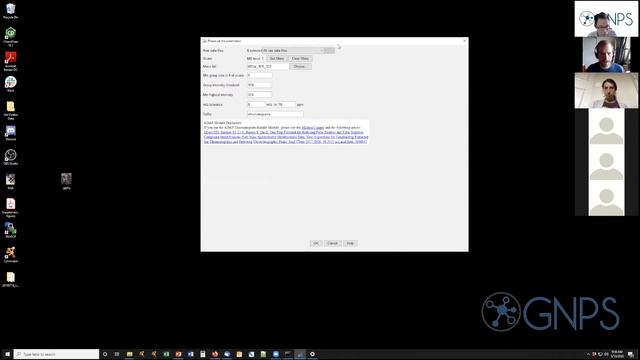The image size is (640, 360).
Task: Click the Set filters button
Action: (x=277, y=58)
